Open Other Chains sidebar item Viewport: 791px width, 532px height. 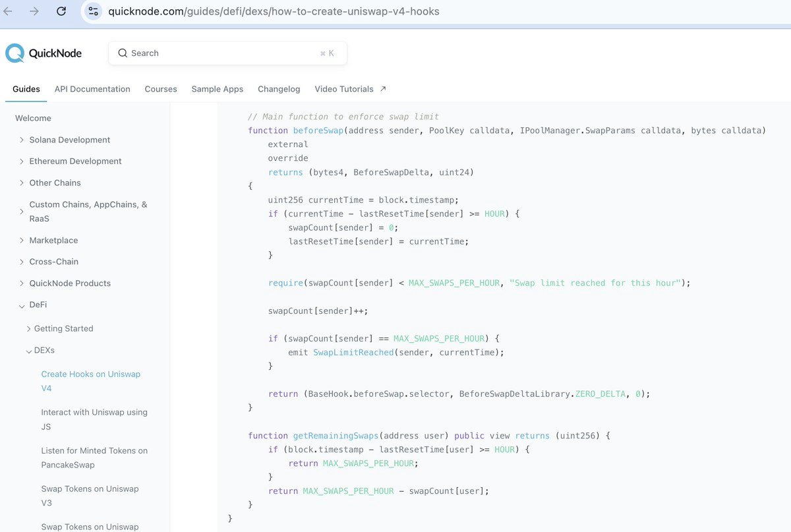[x=55, y=183]
